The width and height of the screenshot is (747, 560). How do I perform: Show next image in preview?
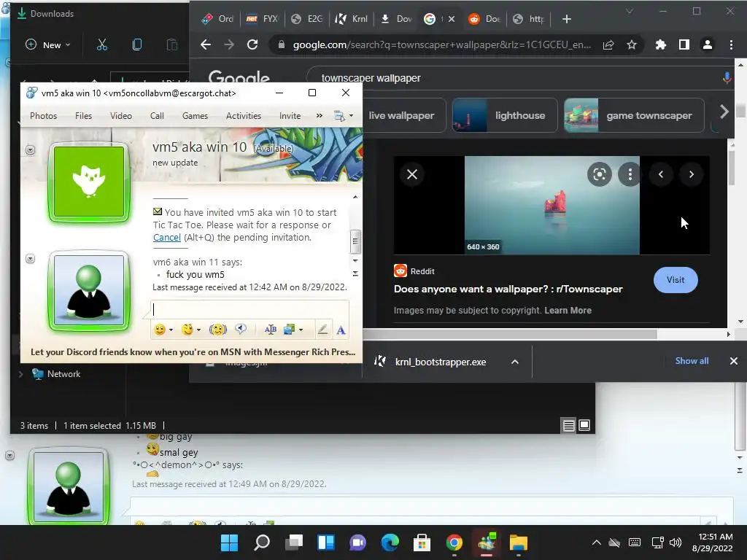coord(692,174)
